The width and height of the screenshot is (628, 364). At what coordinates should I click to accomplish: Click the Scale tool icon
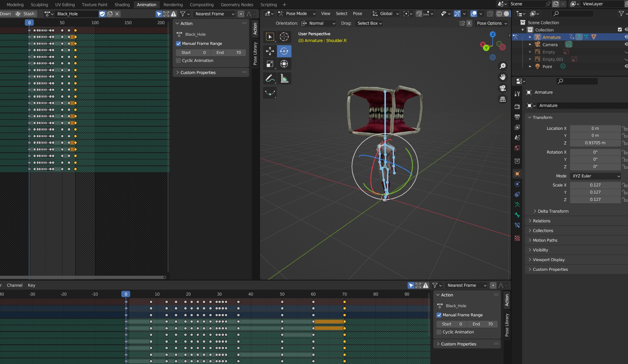[270, 64]
